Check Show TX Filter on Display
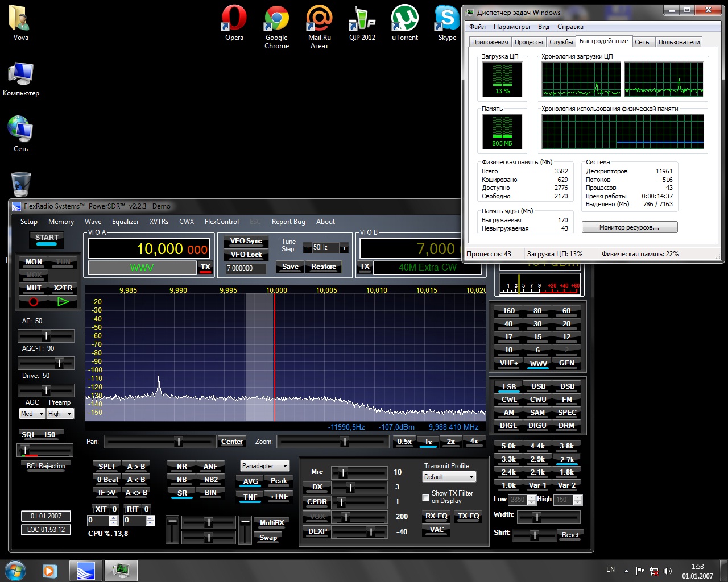 click(425, 497)
